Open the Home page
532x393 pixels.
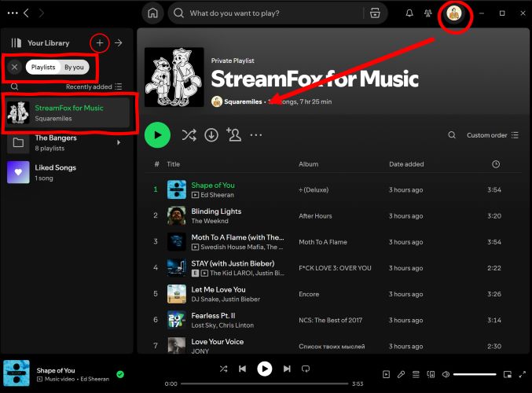point(152,13)
